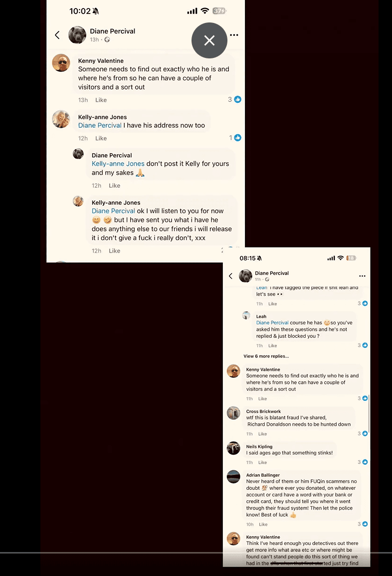Like Neils Kipling's "something stinks" comment
This screenshot has height=576, width=392.
[x=262, y=463]
